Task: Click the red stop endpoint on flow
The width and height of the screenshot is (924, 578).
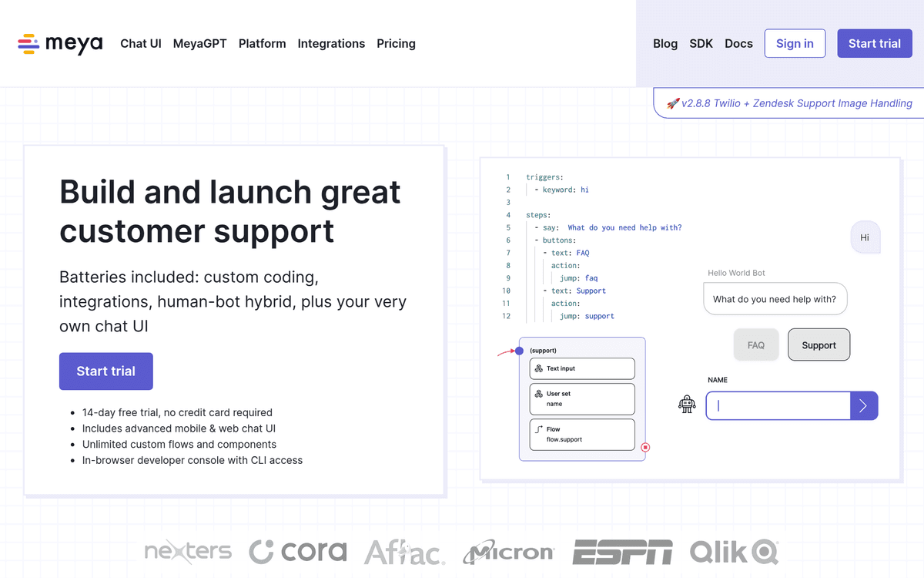Action: 645,447
